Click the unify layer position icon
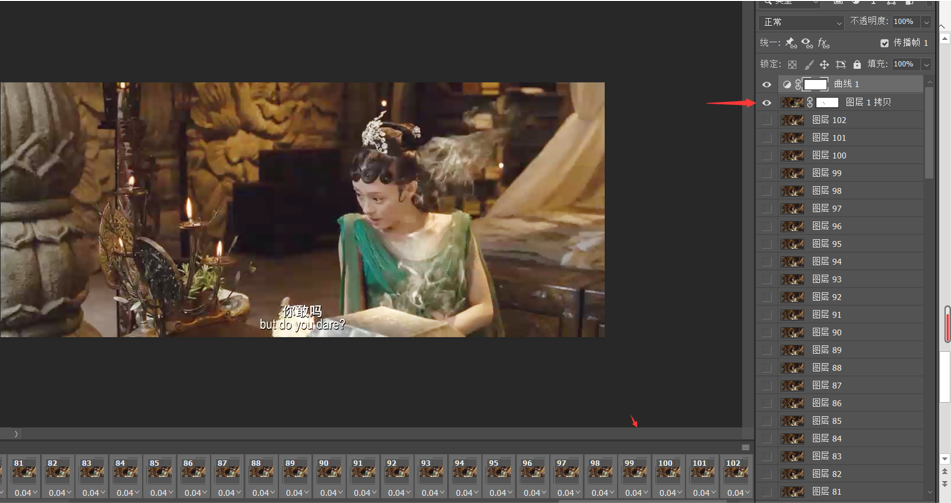 pyautogui.click(x=791, y=43)
